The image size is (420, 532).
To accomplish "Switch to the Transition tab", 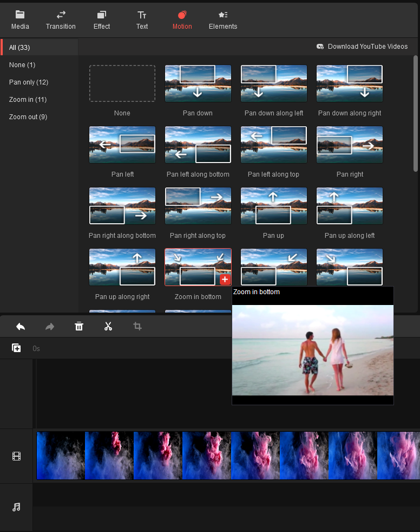I will (x=61, y=20).
